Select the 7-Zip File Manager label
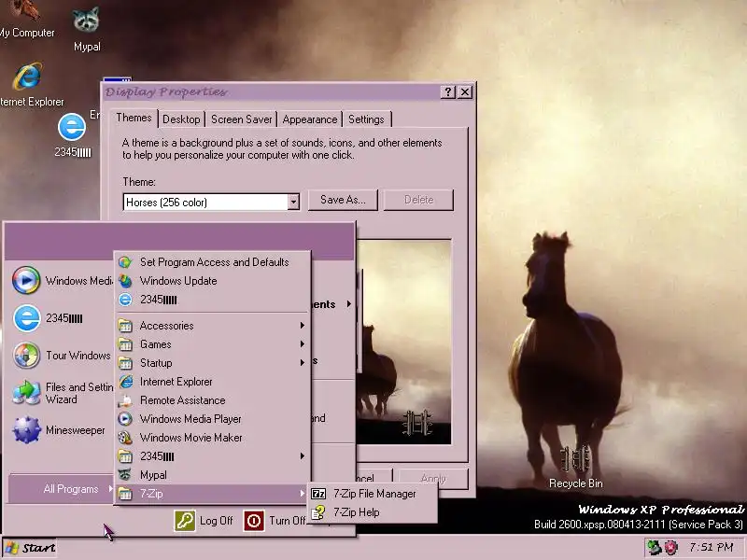Viewport: 747px width, 560px height. click(x=375, y=494)
